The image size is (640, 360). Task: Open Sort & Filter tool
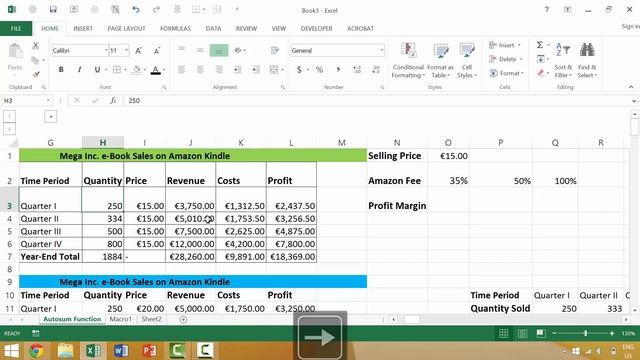point(563,60)
